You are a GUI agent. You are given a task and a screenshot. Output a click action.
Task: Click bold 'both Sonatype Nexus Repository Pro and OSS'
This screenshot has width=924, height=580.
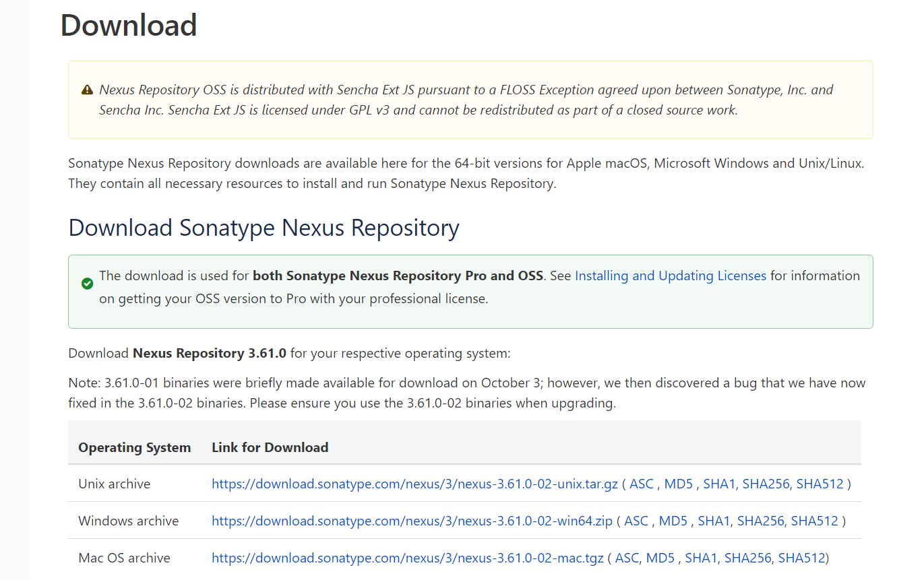click(398, 276)
